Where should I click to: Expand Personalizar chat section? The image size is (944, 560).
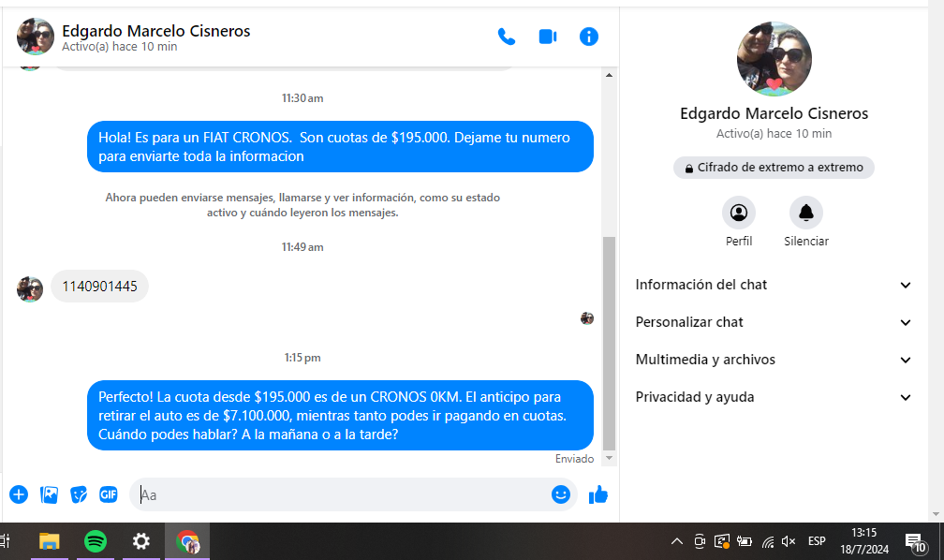coord(774,322)
